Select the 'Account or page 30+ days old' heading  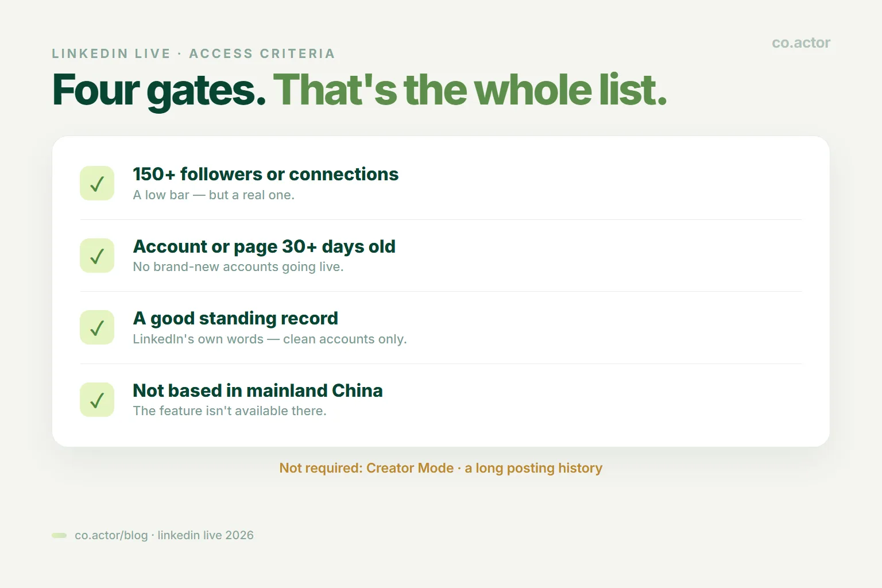click(264, 247)
